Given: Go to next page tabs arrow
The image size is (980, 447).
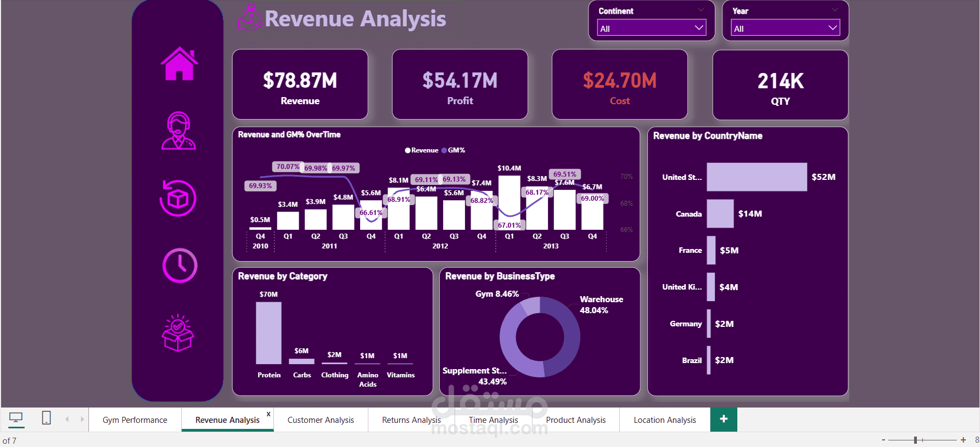Looking at the screenshot, I should pyautogui.click(x=82, y=419).
